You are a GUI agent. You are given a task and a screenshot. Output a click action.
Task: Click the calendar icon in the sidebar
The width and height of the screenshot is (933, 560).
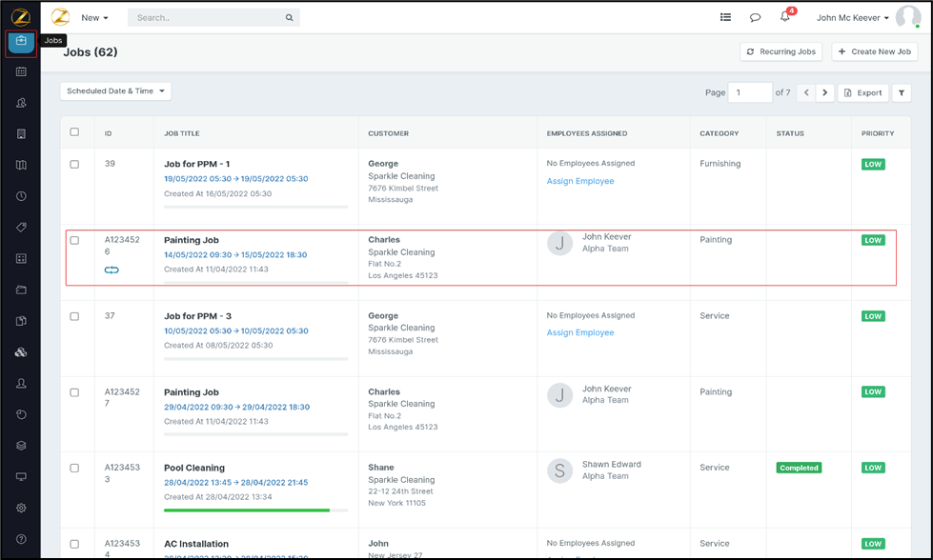tap(21, 71)
